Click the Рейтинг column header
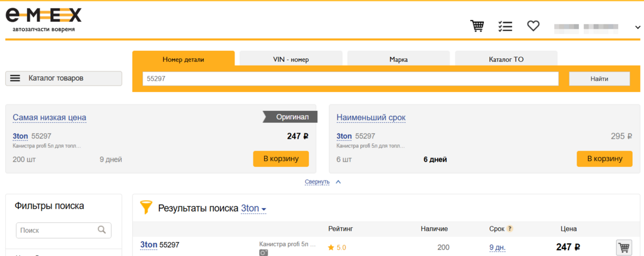Image resolution: width=644 pixels, height=256 pixels. 340,229
